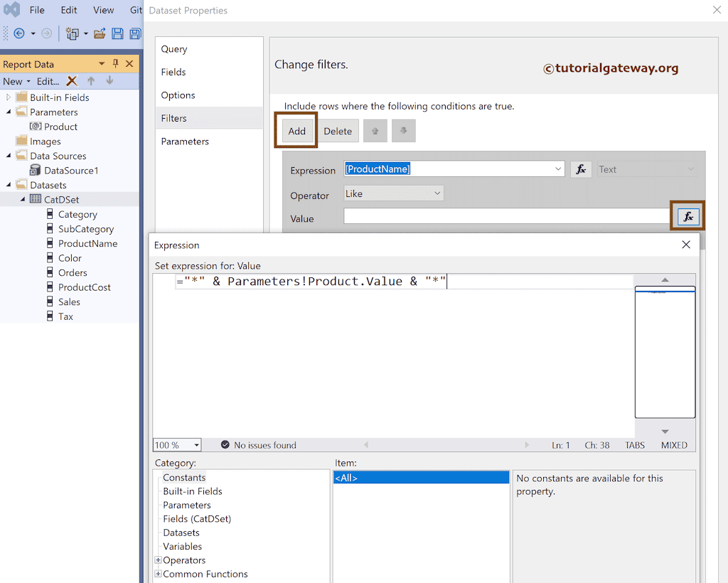
Task: Click the Navigate Backward arrow icon
Action: (19, 33)
